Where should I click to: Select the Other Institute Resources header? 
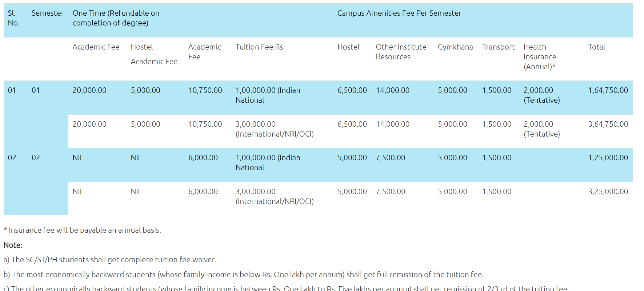click(x=401, y=52)
